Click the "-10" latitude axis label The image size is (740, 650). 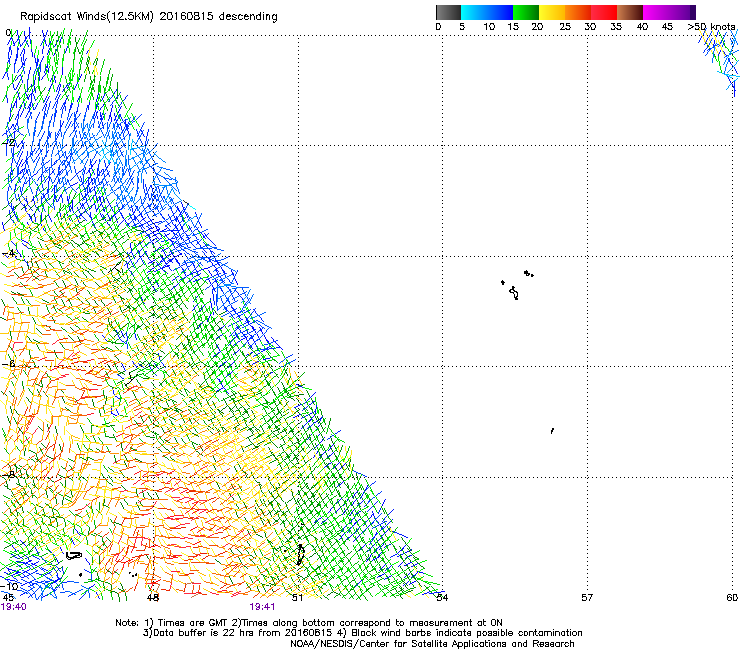(9, 586)
